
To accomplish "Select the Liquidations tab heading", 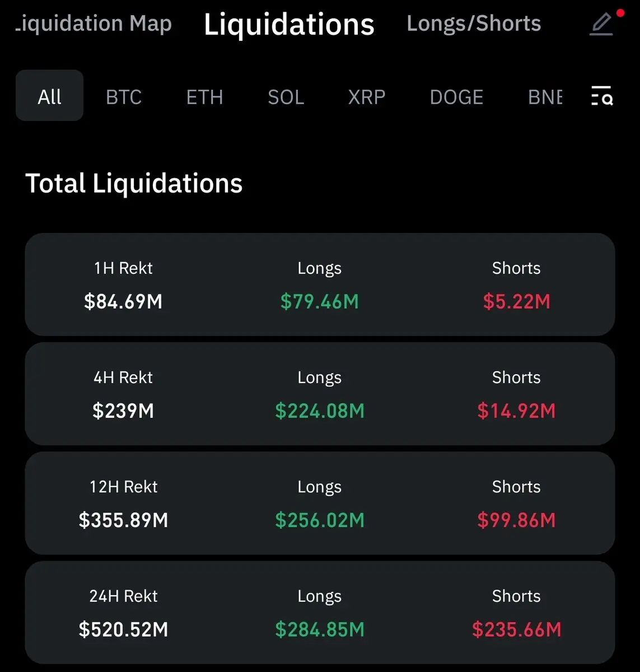I will [289, 25].
